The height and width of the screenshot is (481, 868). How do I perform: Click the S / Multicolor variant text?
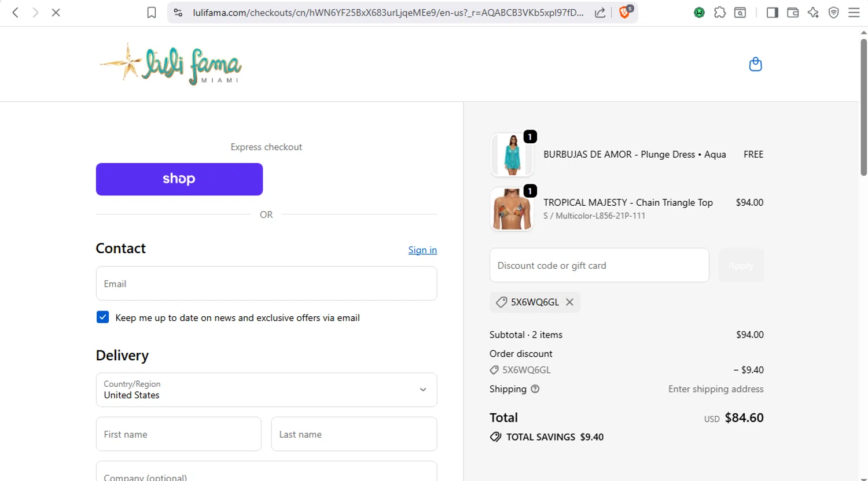[x=594, y=216]
